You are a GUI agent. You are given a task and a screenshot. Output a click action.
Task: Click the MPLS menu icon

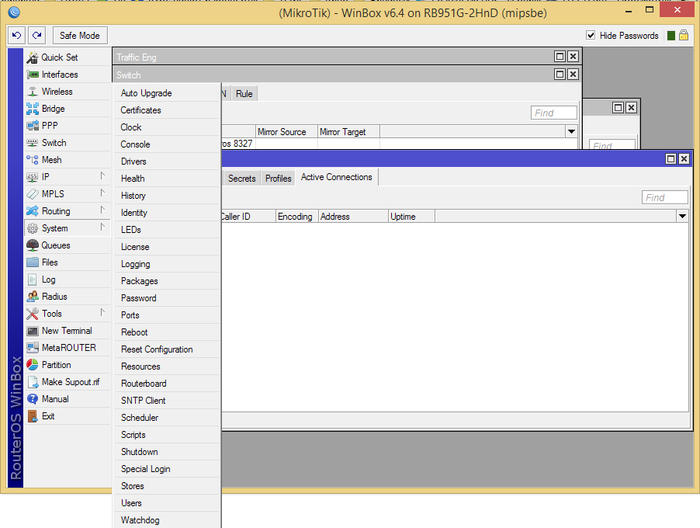pyautogui.click(x=32, y=194)
